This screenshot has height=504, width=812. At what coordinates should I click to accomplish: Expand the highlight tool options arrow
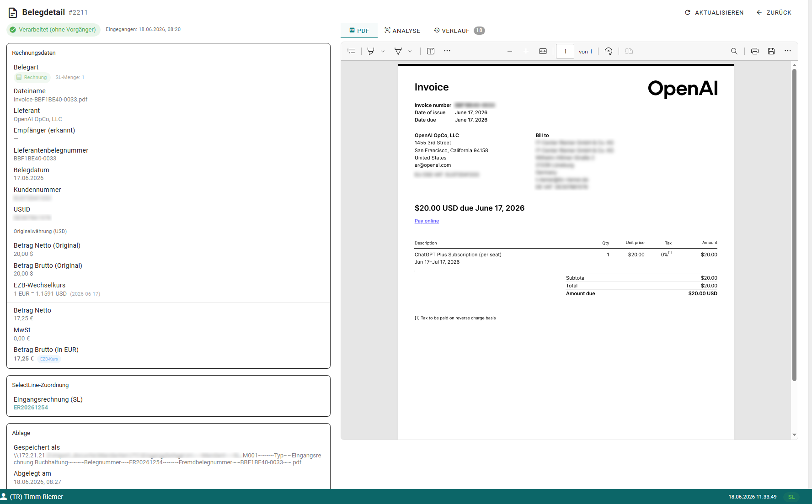383,51
